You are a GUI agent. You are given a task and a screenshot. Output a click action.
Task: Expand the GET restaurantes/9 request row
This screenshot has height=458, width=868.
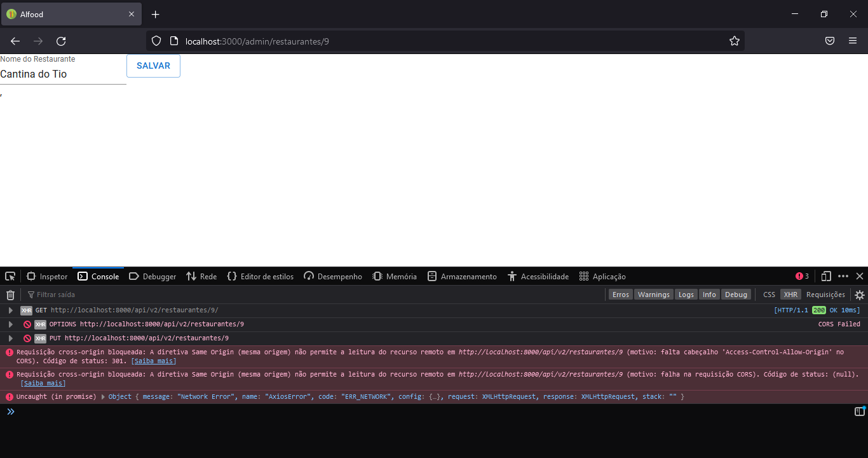click(10, 310)
